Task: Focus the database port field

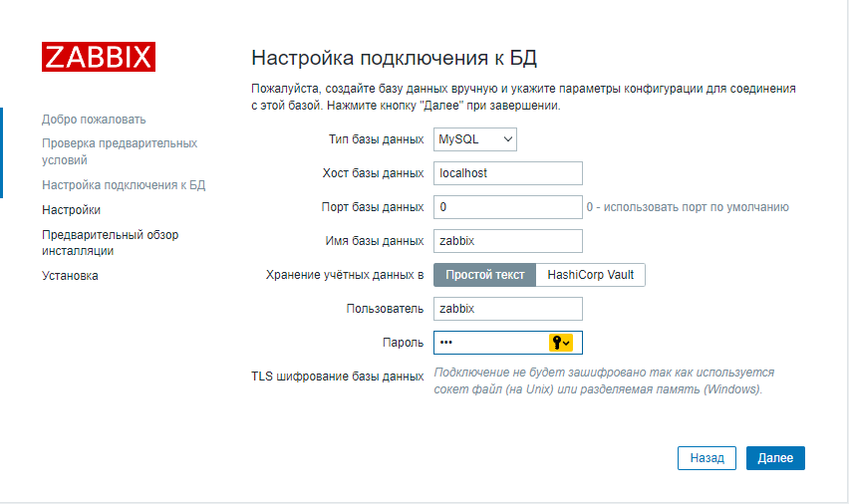Action: 508,207
